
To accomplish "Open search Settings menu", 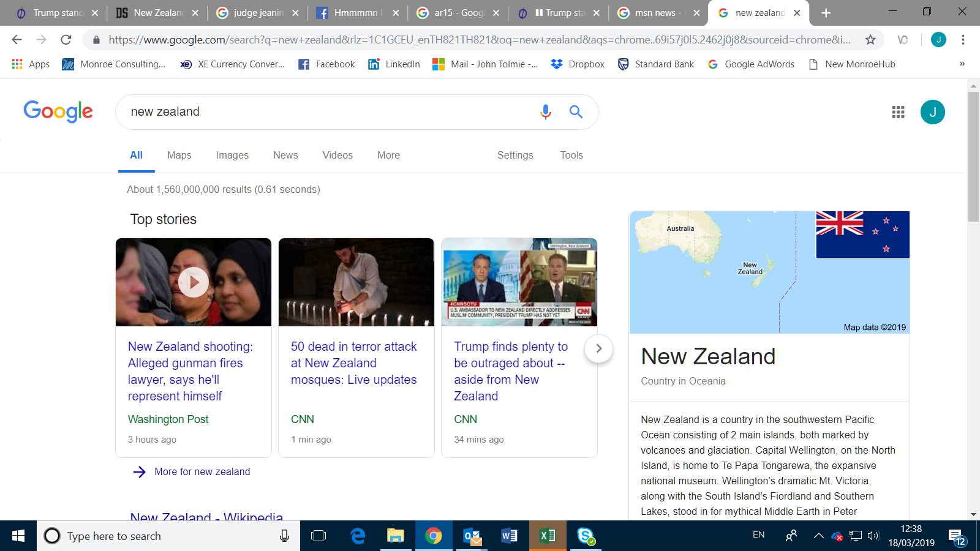I will pyautogui.click(x=515, y=156).
